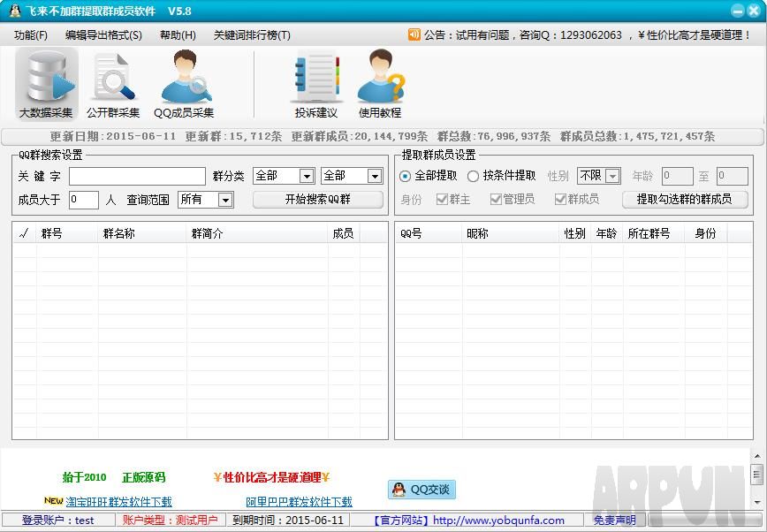Open the 公开群采集 public group collection tool
Screen dimensions: 767x532
(x=113, y=84)
